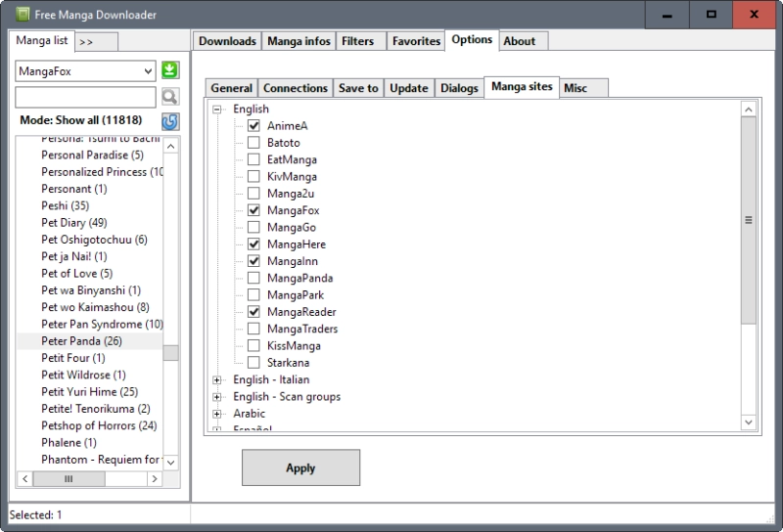Select Peter Pan Syndrome (10)
Viewport: 783px width, 532px height.
(102, 325)
